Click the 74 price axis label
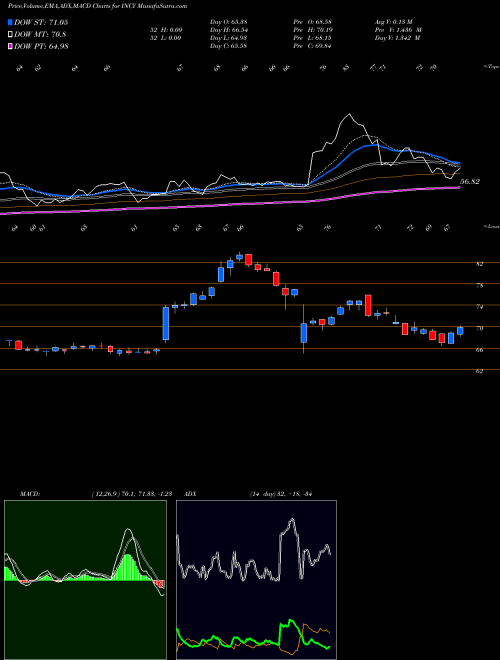Screen dimensions: 500x660 [x=479, y=307]
